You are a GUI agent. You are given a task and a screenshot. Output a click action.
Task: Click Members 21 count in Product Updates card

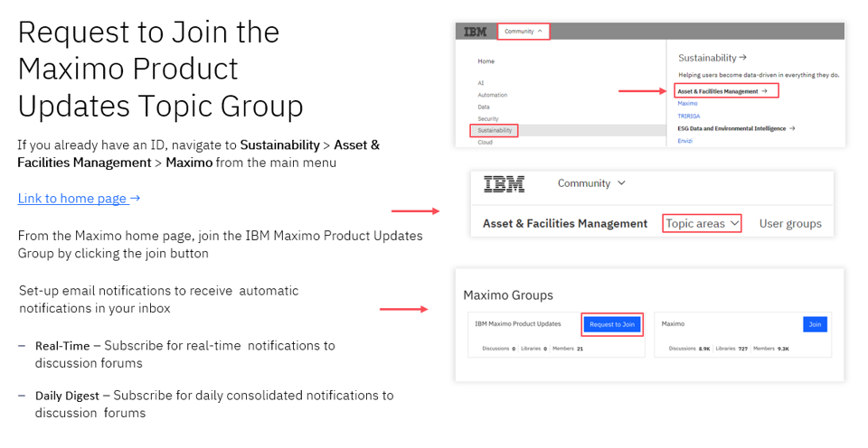568,349
